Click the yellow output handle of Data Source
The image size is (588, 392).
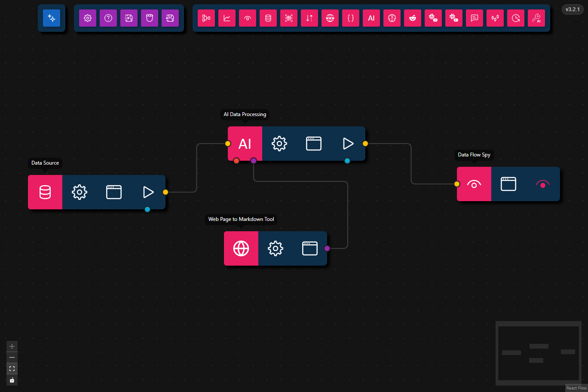[x=165, y=192]
